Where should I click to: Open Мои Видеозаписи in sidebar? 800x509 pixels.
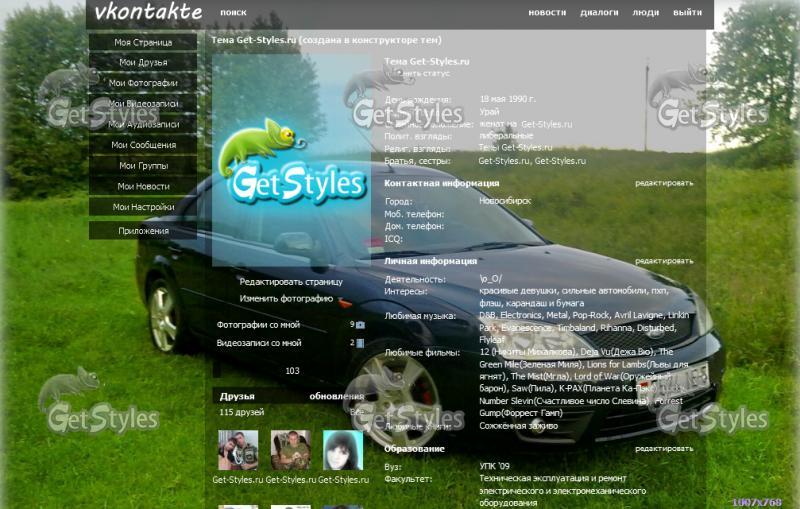coord(143,104)
